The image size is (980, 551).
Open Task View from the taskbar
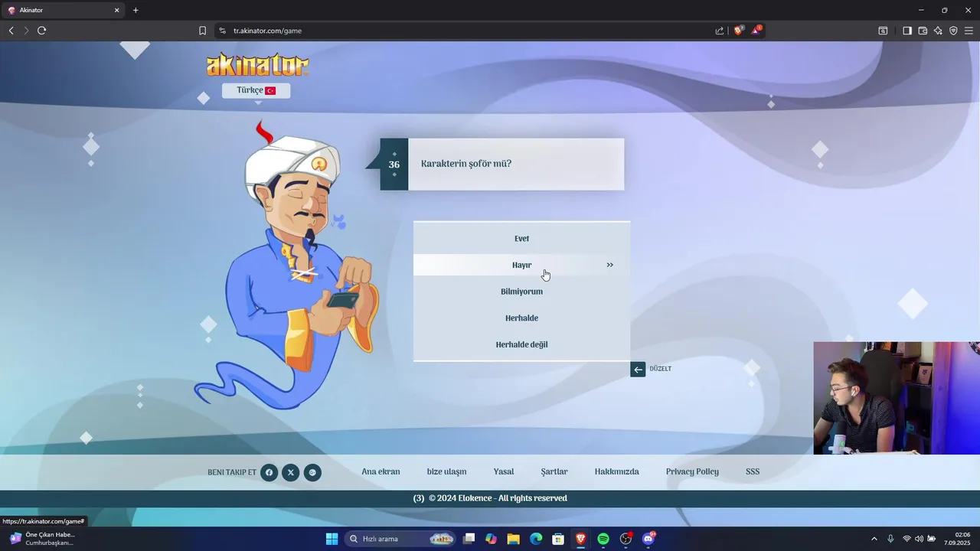pos(469,539)
